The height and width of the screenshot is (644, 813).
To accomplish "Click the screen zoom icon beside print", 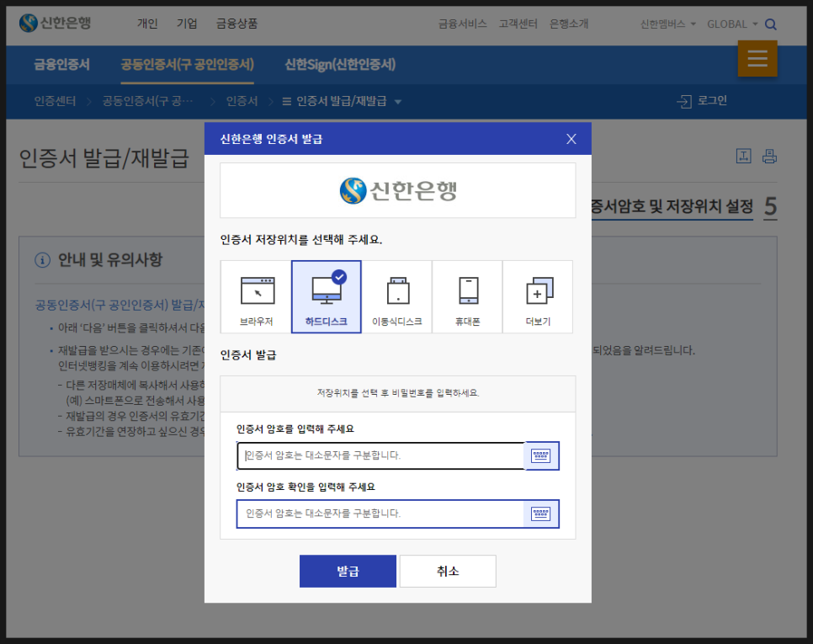I will click(x=744, y=155).
